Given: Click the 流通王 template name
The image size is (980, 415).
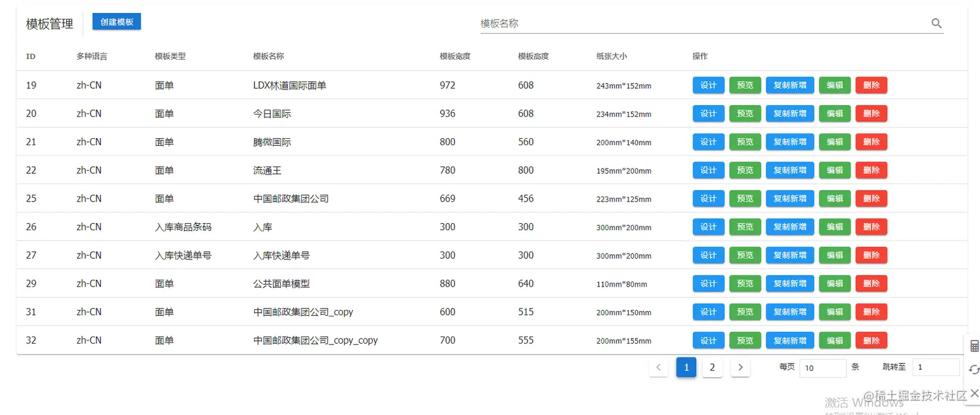Looking at the screenshot, I should point(267,171).
